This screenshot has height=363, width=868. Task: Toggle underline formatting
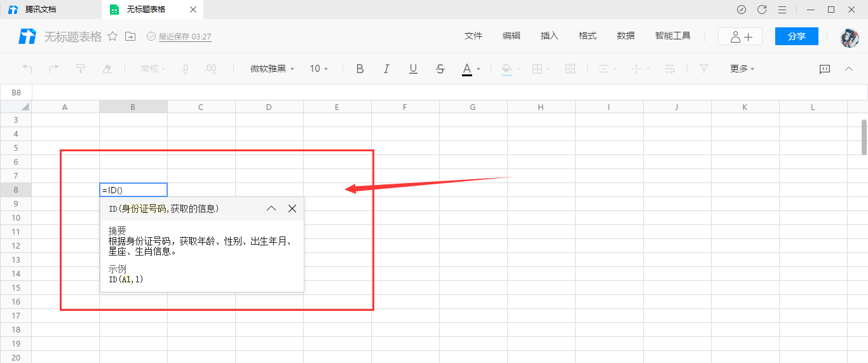414,69
